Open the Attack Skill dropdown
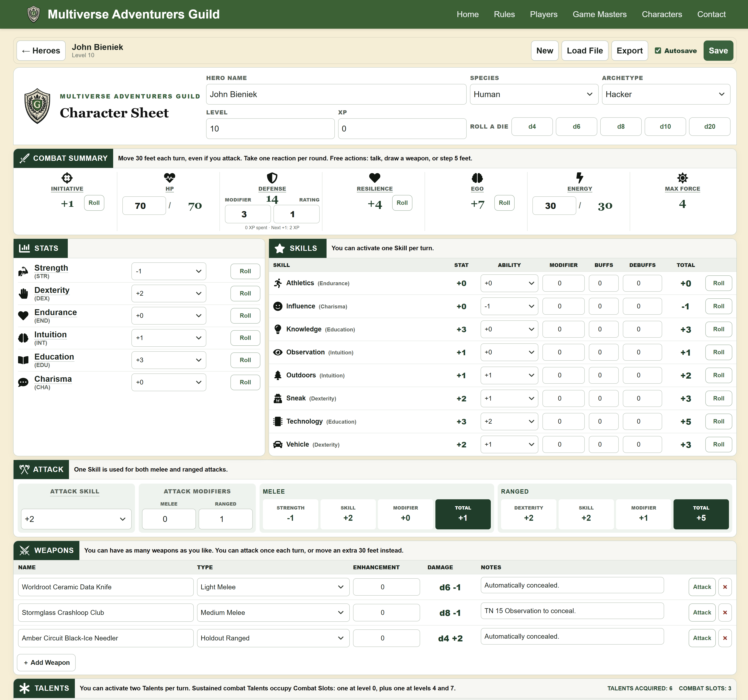The width and height of the screenshot is (748, 700). coord(76,519)
